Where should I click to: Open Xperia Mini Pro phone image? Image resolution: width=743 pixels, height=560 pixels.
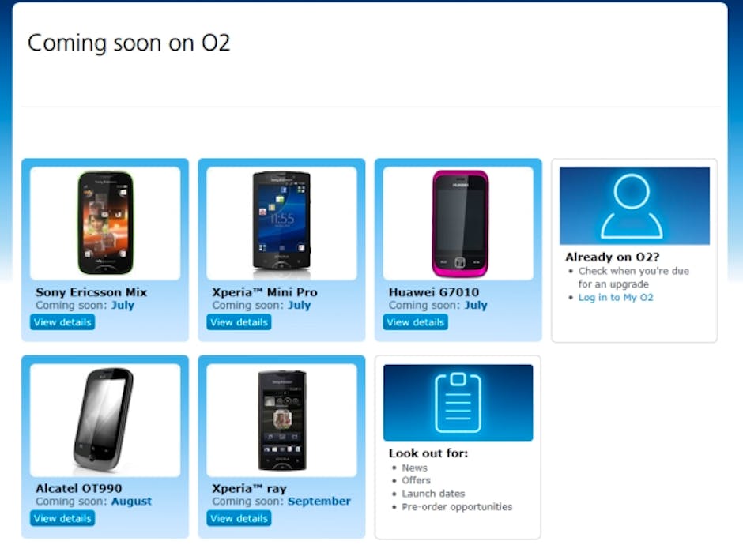282,224
